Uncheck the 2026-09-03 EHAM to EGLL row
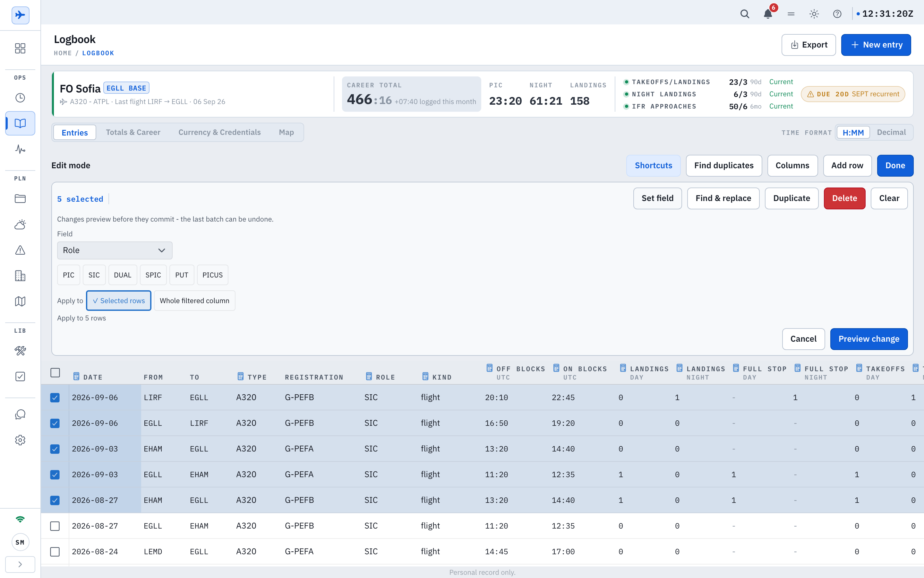This screenshot has width=924, height=578. [x=55, y=449]
